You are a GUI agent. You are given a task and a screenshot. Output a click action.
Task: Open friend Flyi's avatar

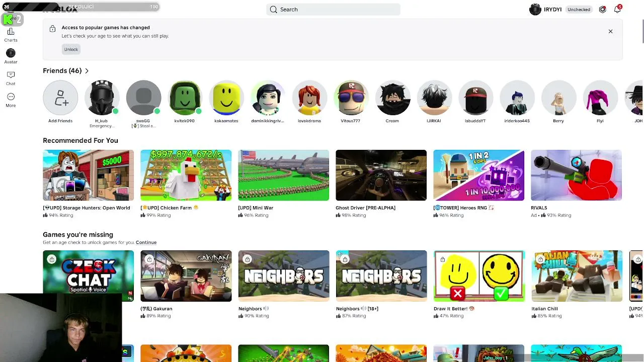point(600,98)
